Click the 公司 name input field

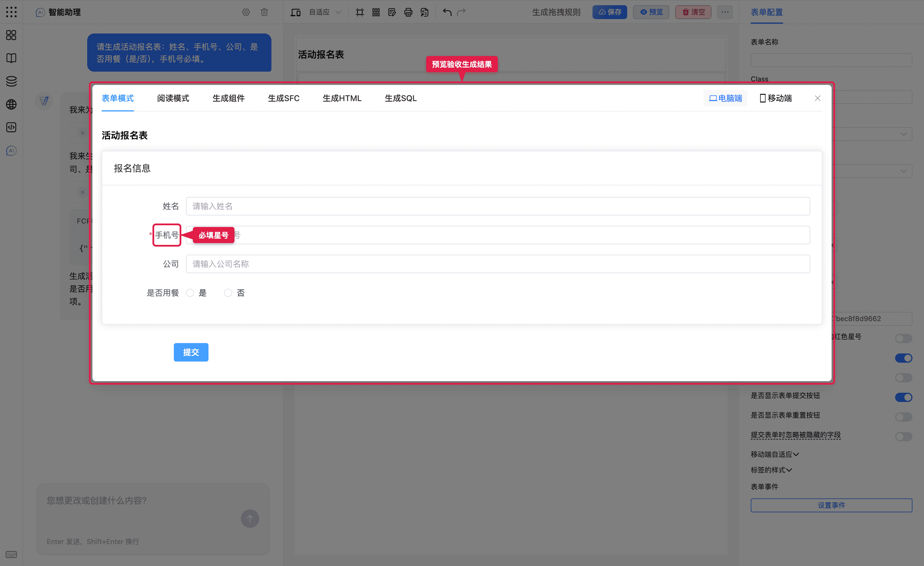tap(498, 264)
